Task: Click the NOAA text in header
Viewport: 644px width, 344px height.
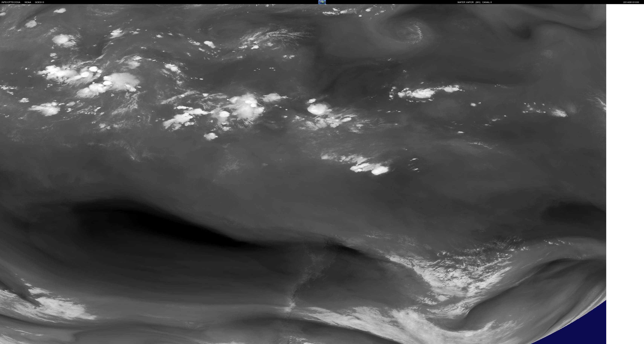Action: coord(28,2)
